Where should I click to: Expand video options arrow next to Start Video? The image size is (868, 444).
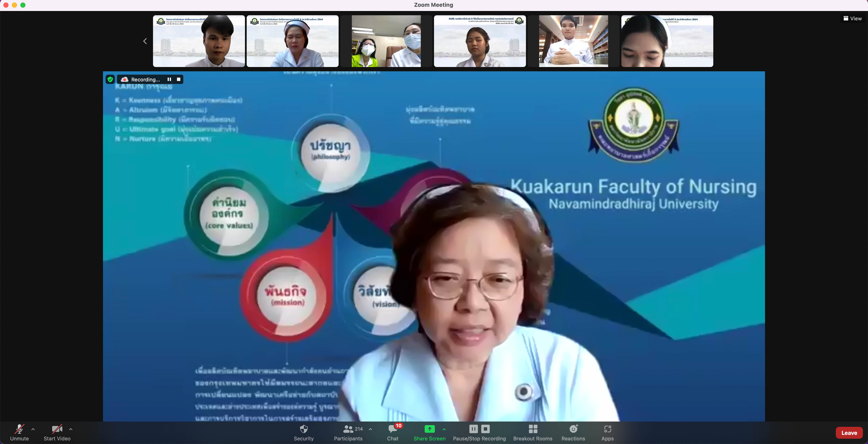coord(71,429)
